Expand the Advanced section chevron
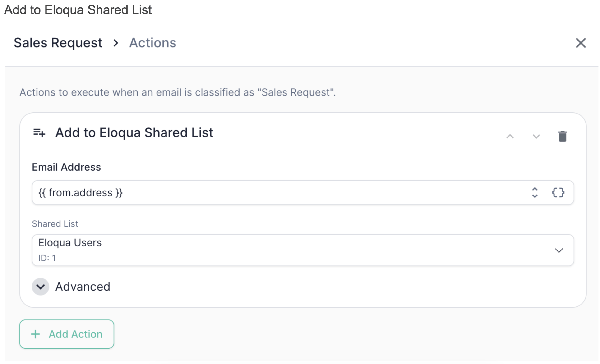600x364 pixels. point(40,287)
